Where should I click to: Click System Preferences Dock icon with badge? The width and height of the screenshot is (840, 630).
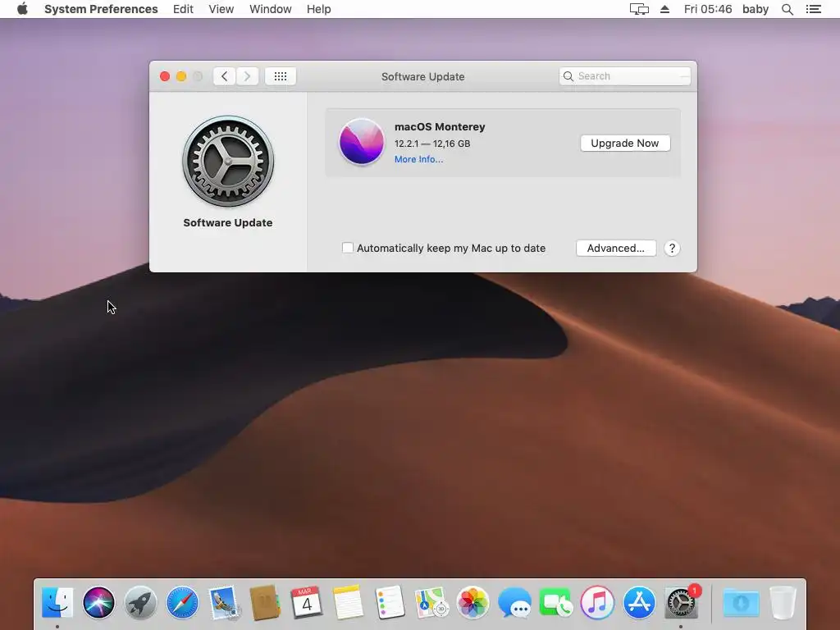coord(681,602)
